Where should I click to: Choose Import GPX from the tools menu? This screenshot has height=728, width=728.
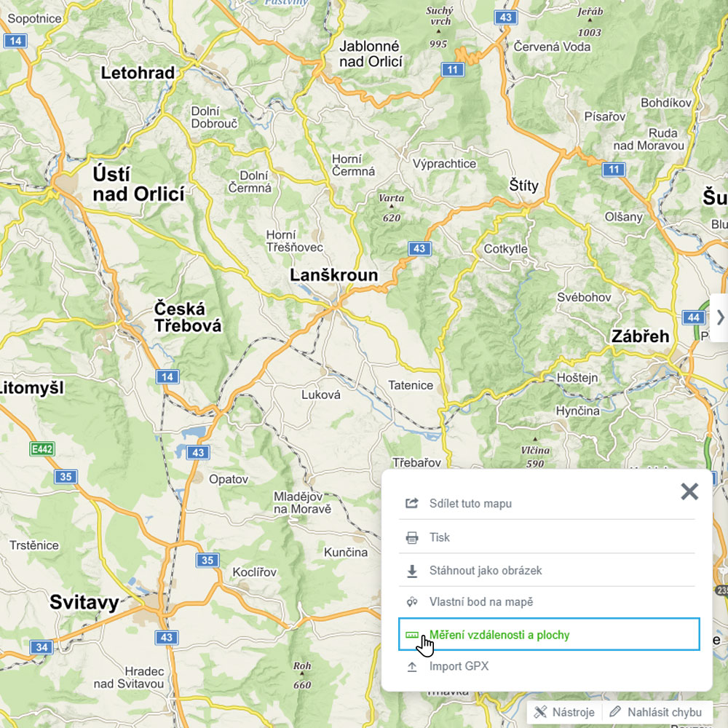459,667
